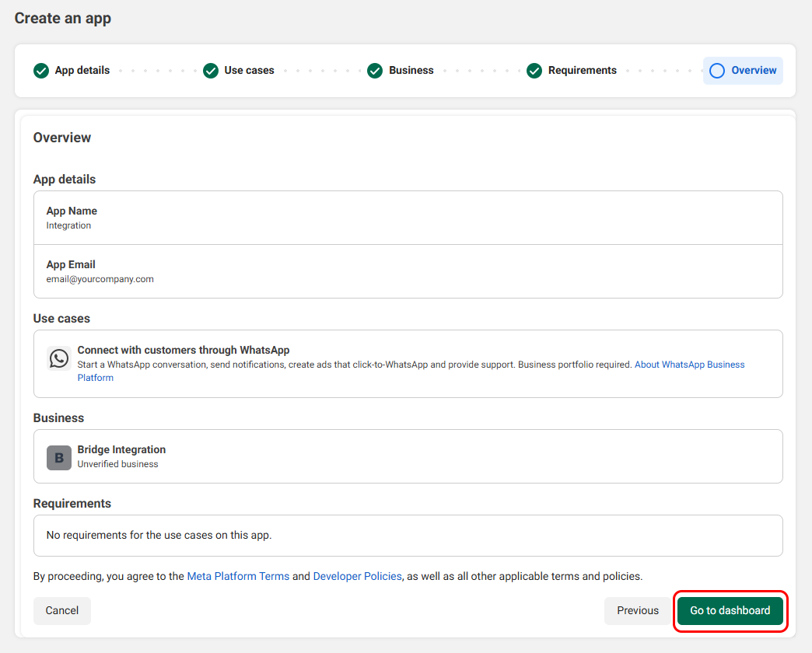The width and height of the screenshot is (812, 653).
Task: Go to the Use cases step
Action: [x=249, y=71]
